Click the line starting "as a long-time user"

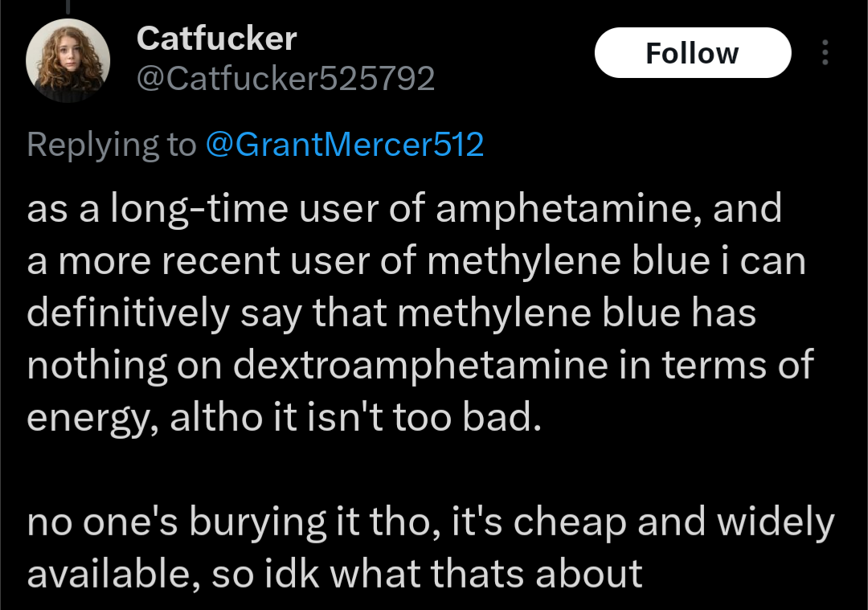pyautogui.click(x=404, y=209)
